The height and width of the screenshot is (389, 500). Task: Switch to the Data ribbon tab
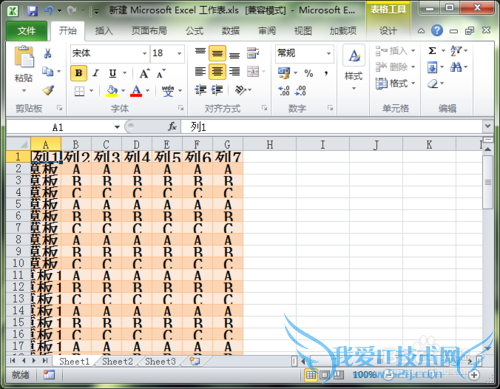point(231,31)
